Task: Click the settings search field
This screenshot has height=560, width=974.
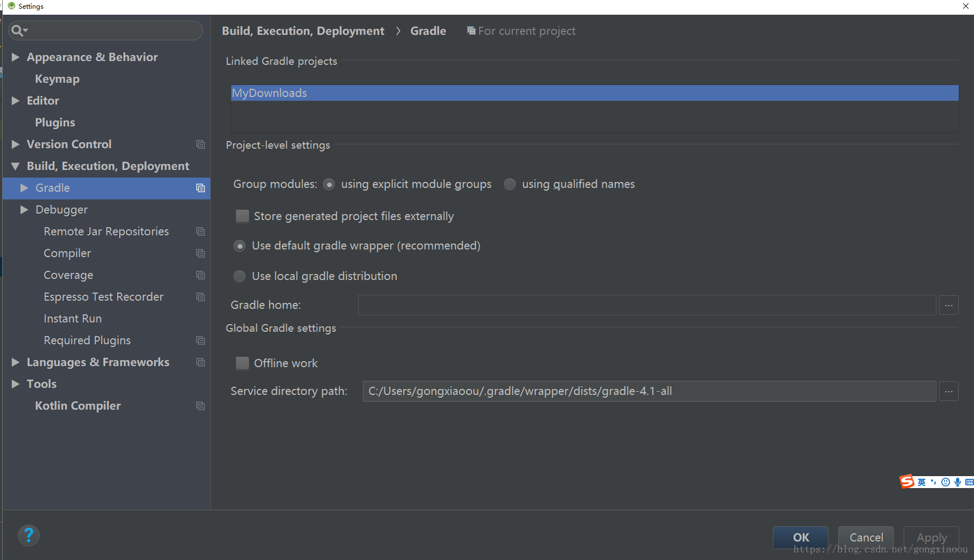Action: pyautogui.click(x=106, y=31)
